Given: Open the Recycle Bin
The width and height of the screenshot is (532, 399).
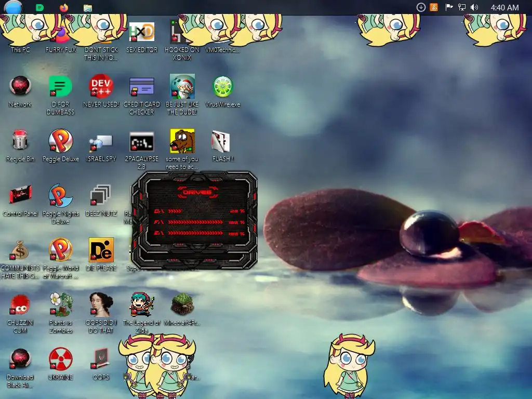Looking at the screenshot, I should click(x=20, y=146).
